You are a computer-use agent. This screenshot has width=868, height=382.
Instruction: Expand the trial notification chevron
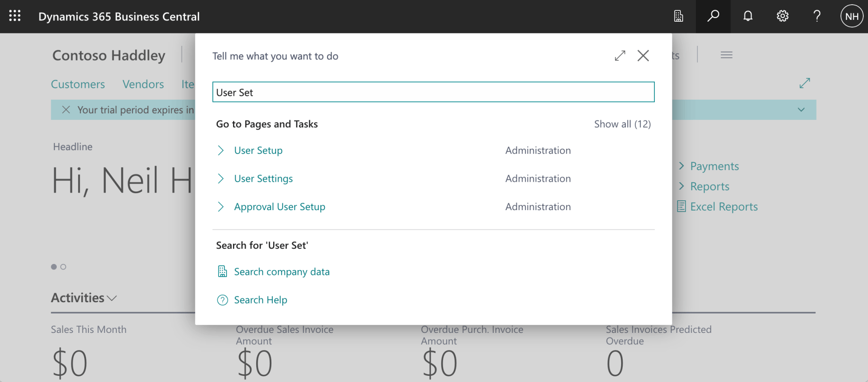click(x=801, y=110)
